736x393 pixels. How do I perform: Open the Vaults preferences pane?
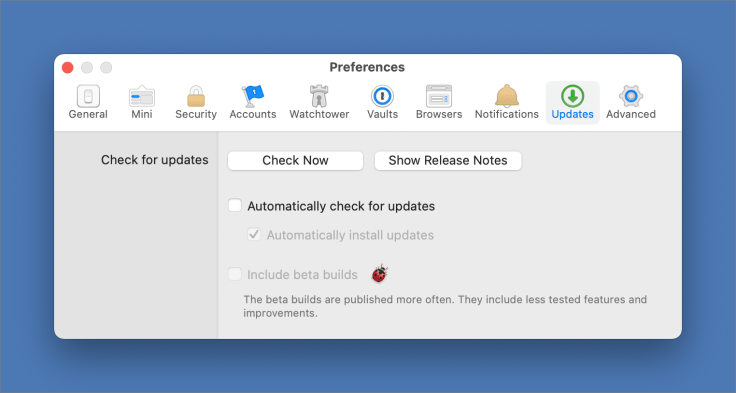pyautogui.click(x=382, y=102)
